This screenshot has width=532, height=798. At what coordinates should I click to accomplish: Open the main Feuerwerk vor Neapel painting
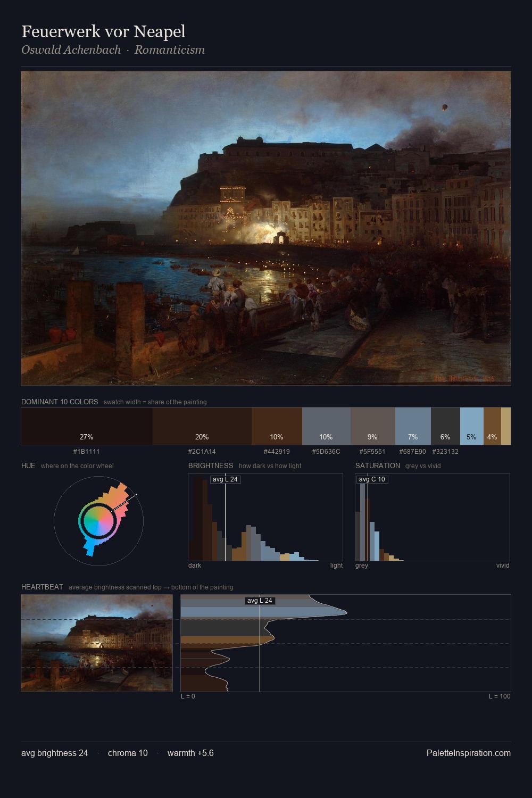pos(266,228)
